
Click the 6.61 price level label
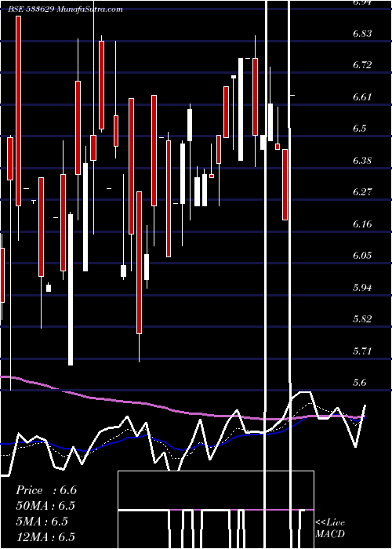pyautogui.click(x=362, y=97)
